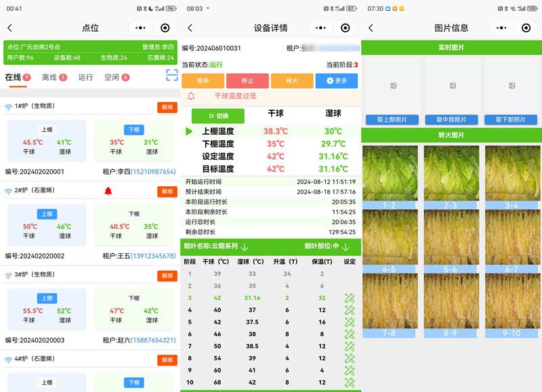Select 上棚 in the 1#炉 card
This screenshot has height=392, width=542.
[x=47, y=129]
